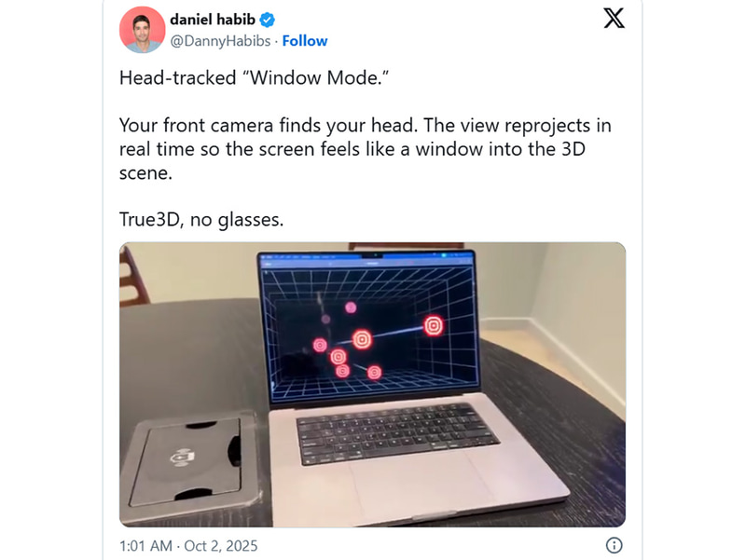Open the daniel habib display name
Screen dimensions: 746x560
coord(213,20)
